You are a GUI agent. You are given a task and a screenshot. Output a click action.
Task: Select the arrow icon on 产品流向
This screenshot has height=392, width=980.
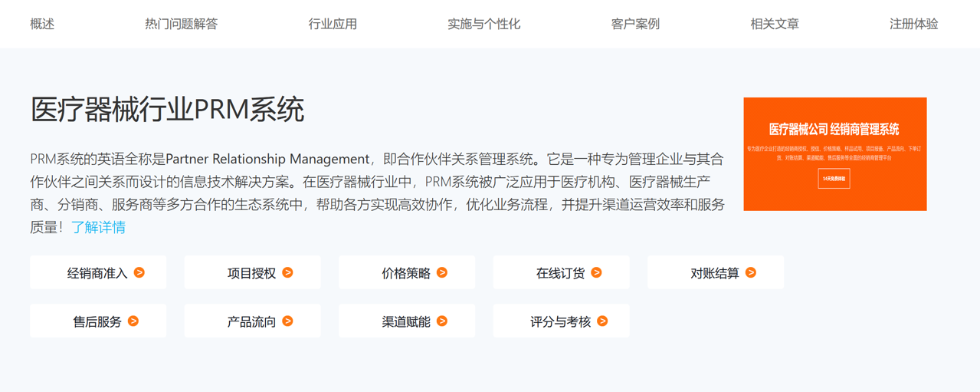pyautogui.click(x=287, y=321)
